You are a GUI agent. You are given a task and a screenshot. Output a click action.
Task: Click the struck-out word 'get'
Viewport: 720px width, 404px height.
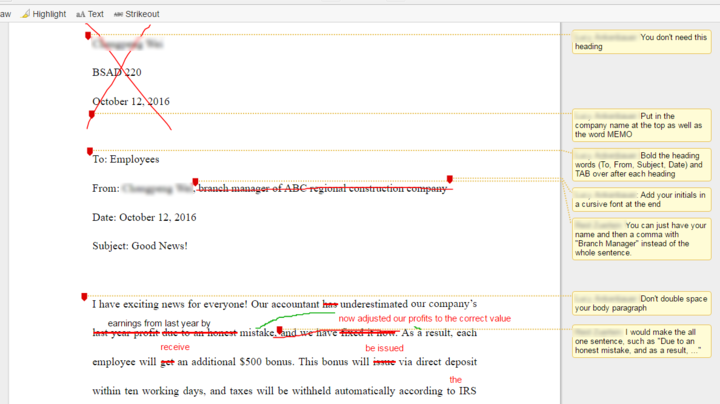click(x=167, y=362)
